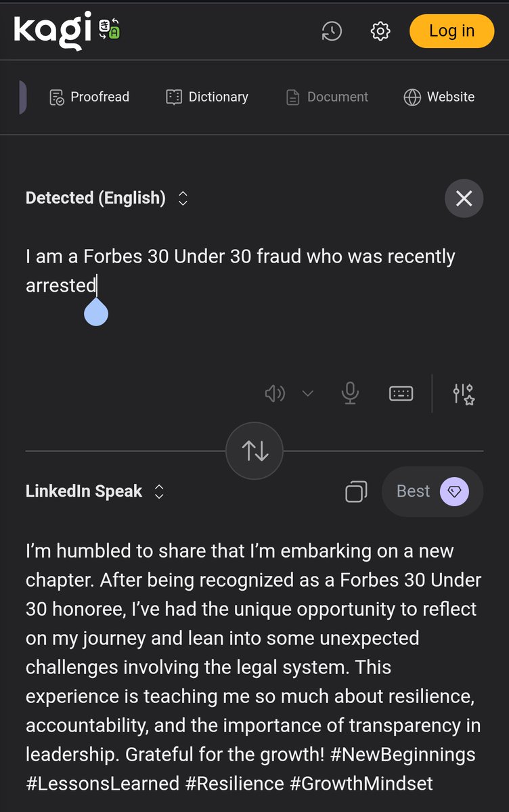Switch to the Dictionary tab
509x812 pixels.
coord(207,97)
